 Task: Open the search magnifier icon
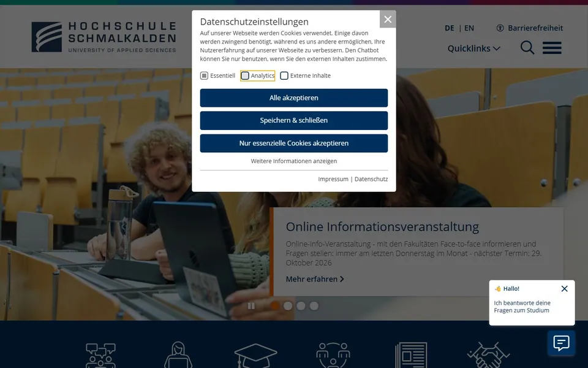coord(527,48)
